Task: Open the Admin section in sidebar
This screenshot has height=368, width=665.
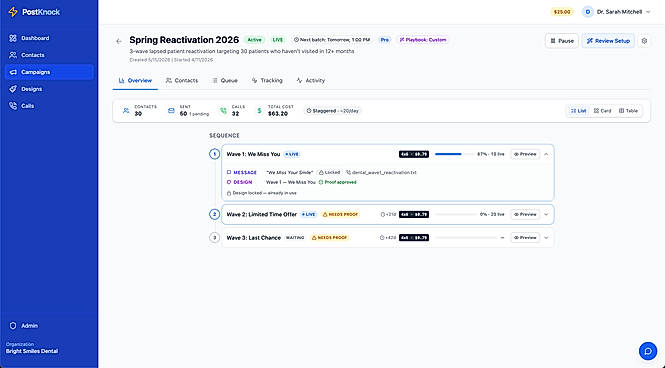Action: (49, 326)
